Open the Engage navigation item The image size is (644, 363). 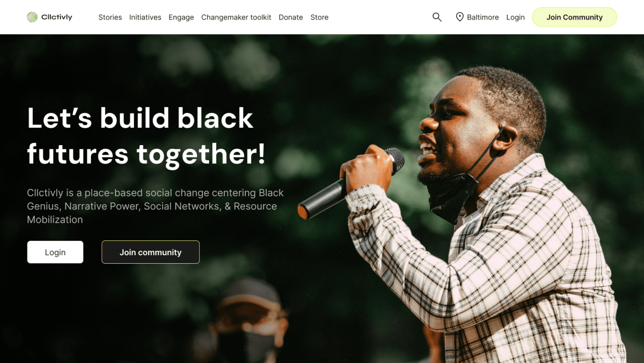pos(181,17)
